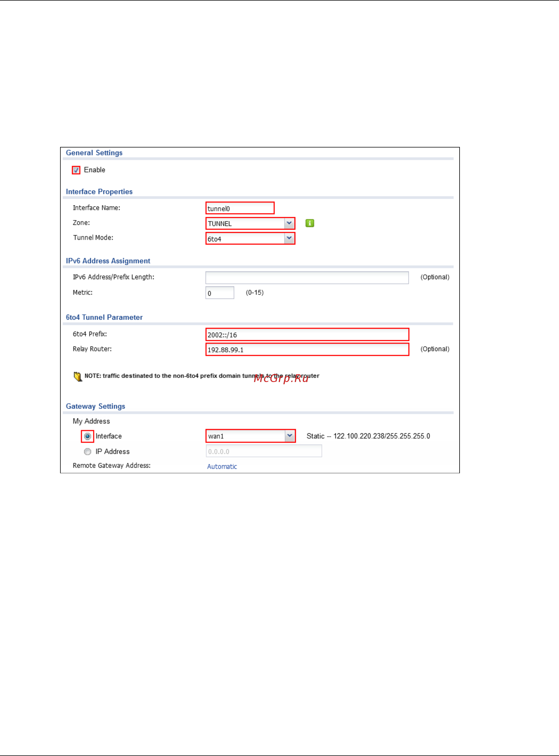Click the static address text 122.100.220.238/255.255.255.0
The width and height of the screenshot is (559, 756).
pyautogui.click(x=382, y=436)
